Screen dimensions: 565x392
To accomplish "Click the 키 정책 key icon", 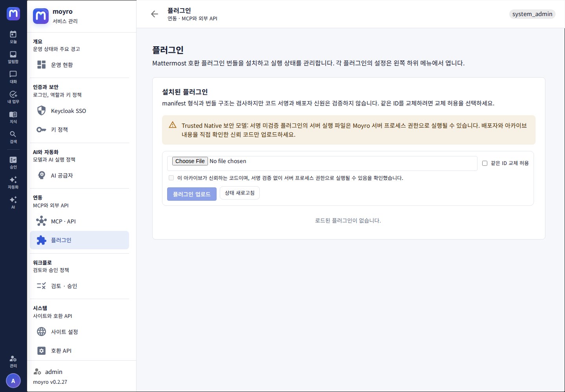I will pyautogui.click(x=42, y=129).
